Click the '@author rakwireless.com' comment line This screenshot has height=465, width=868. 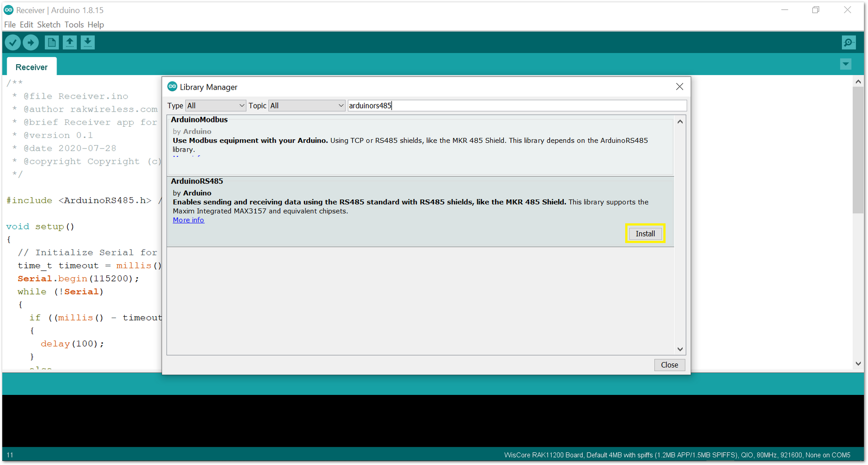(85, 109)
